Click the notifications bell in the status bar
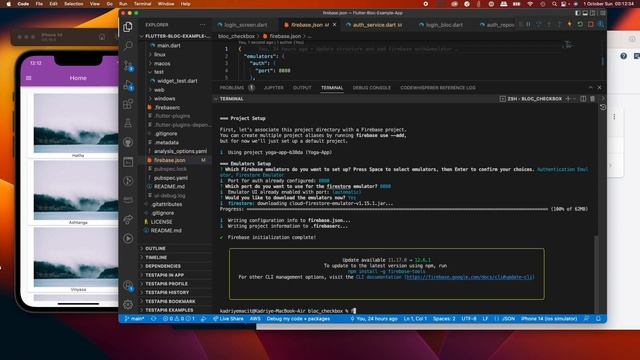The height and width of the screenshot is (360, 640). pos(598,318)
